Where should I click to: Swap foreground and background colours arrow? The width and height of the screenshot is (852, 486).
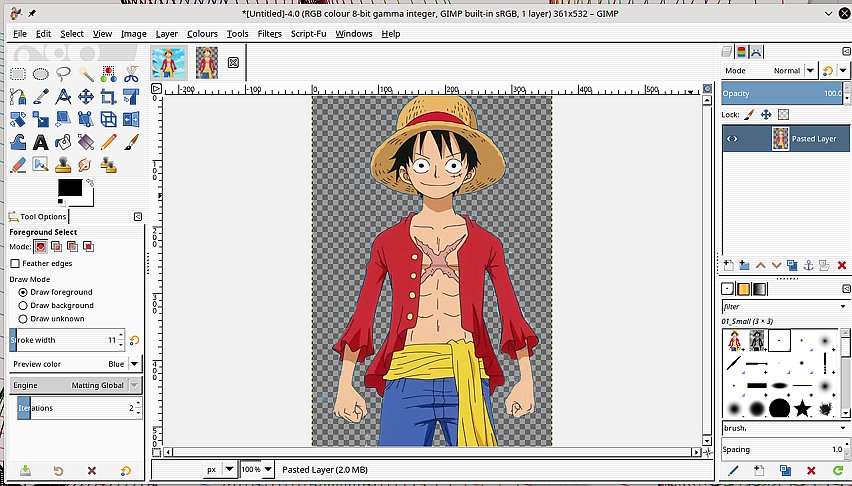pyautogui.click(x=90, y=183)
